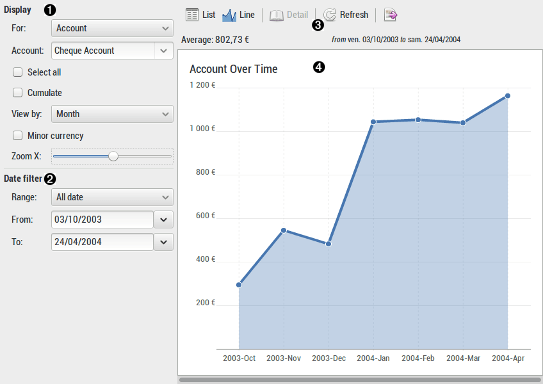Open the View by Month dropdown
This screenshot has height=384, width=543.
[112, 114]
